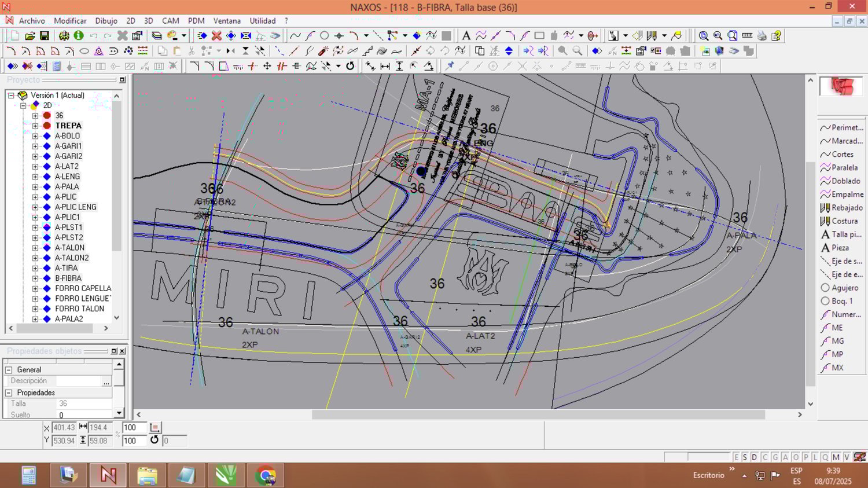Expand the FORRO CAPELLA tree node
Screen dimensions: 868x488
pos(35,288)
